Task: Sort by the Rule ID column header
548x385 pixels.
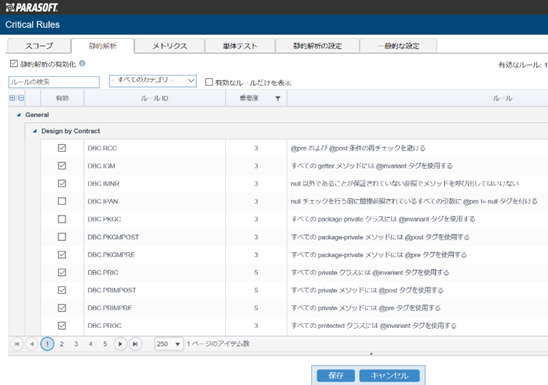Action: [154, 98]
